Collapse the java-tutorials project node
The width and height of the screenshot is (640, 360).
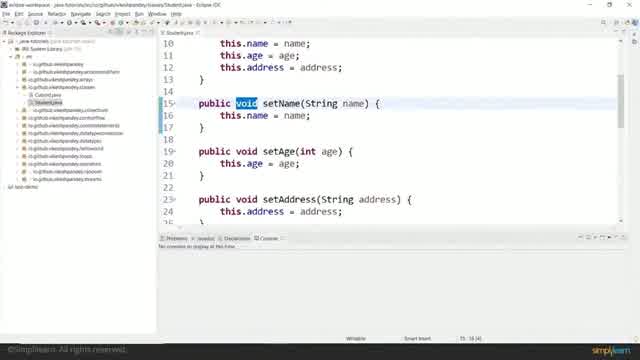point(4,41)
